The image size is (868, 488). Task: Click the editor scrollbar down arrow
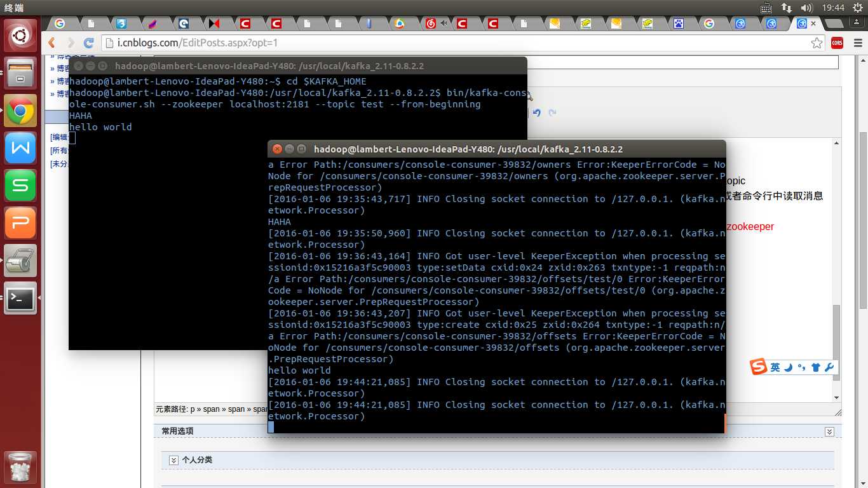(x=837, y=398)
